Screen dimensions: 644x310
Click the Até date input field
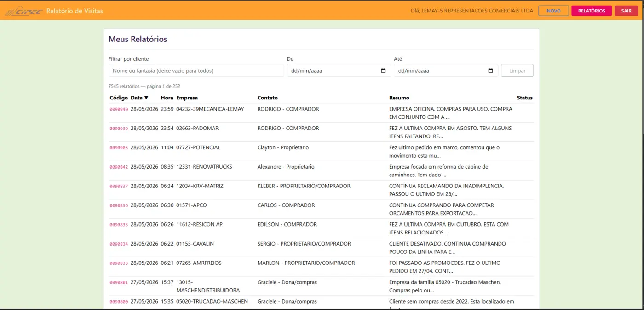point(446,71)
